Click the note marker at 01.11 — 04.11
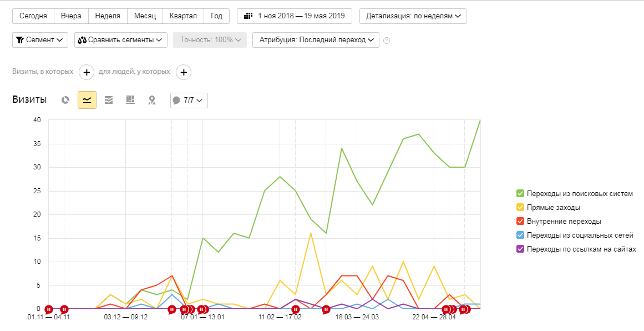644x331 pixels. [49, 309]
